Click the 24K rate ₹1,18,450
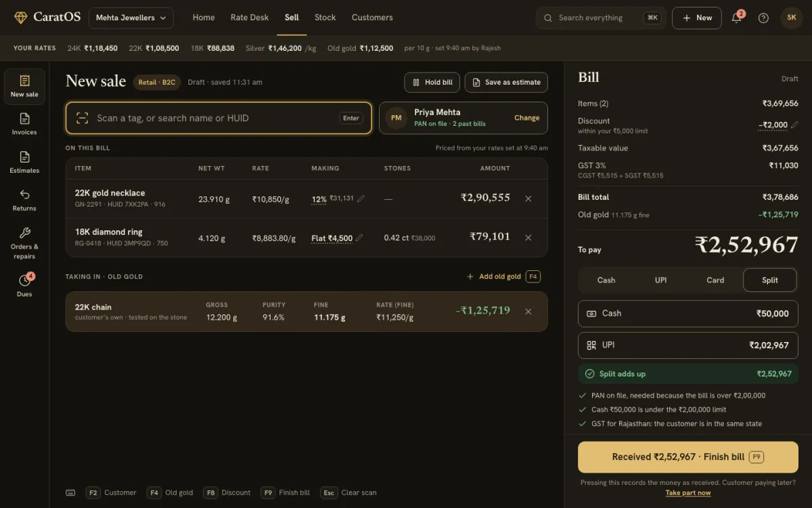 [x=93, y=48]
